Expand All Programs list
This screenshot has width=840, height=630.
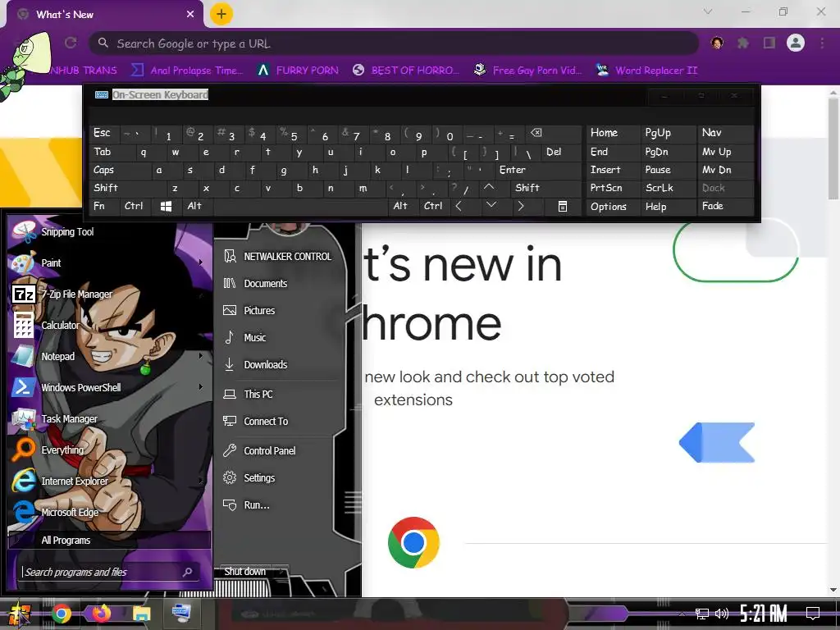pos(109,540)
